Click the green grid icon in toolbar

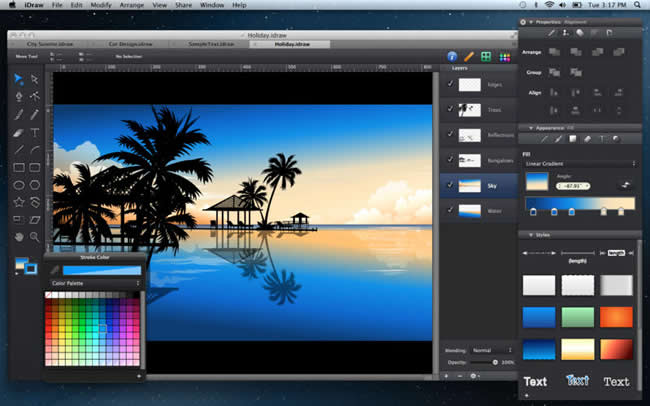[485, 57]
